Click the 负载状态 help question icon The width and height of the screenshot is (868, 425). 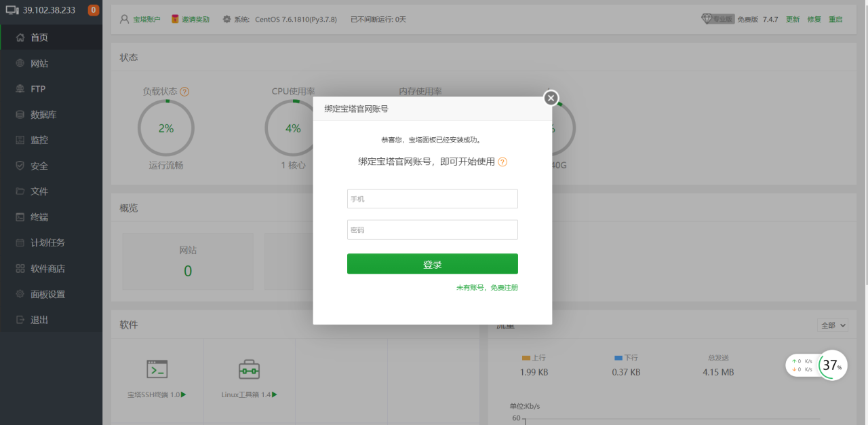[184, 91]
